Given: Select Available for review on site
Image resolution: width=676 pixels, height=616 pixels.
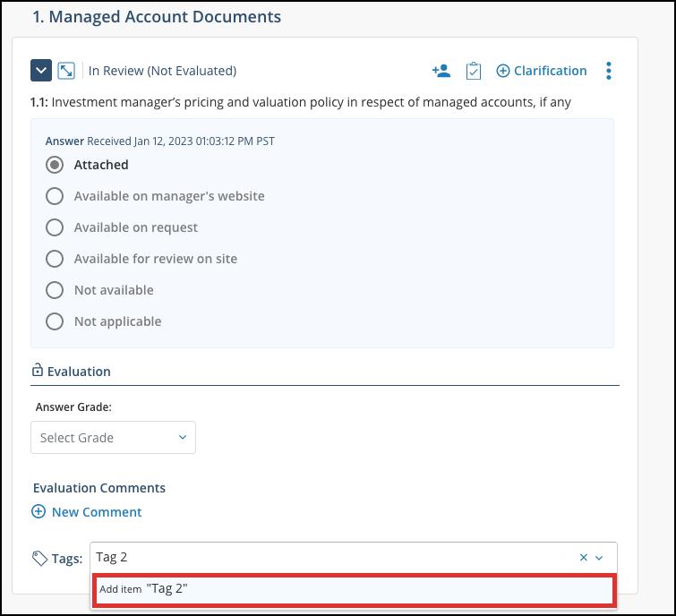Looking at the screenshot, I should coord(55,259).
